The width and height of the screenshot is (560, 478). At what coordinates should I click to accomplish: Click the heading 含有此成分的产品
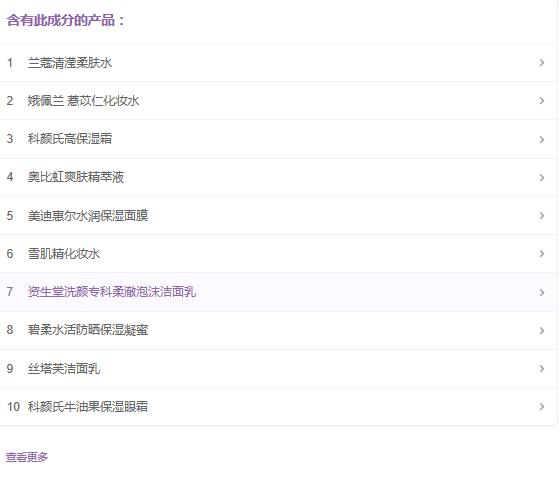[65, 20]
